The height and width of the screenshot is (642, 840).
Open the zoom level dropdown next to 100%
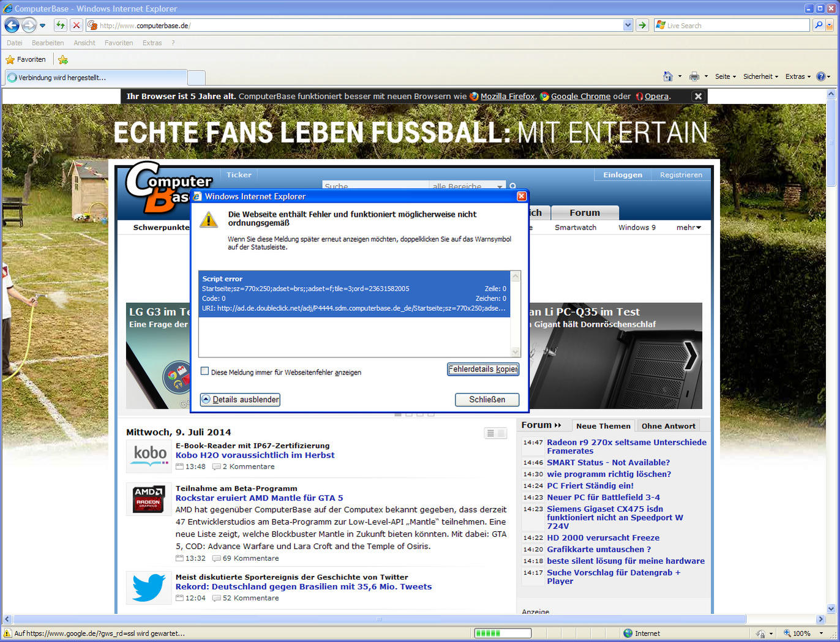(821, 633)
